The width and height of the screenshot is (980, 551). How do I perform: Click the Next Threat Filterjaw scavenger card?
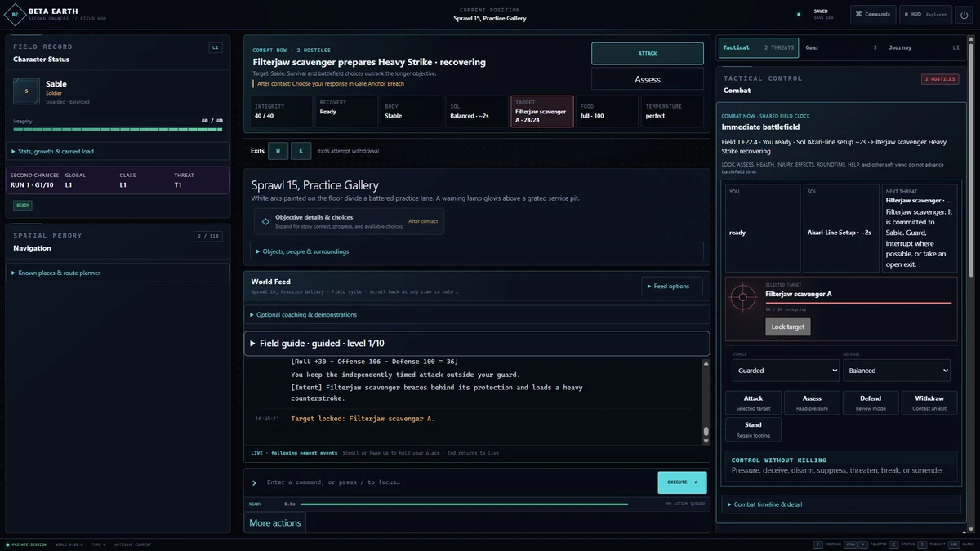pos(919,228)
